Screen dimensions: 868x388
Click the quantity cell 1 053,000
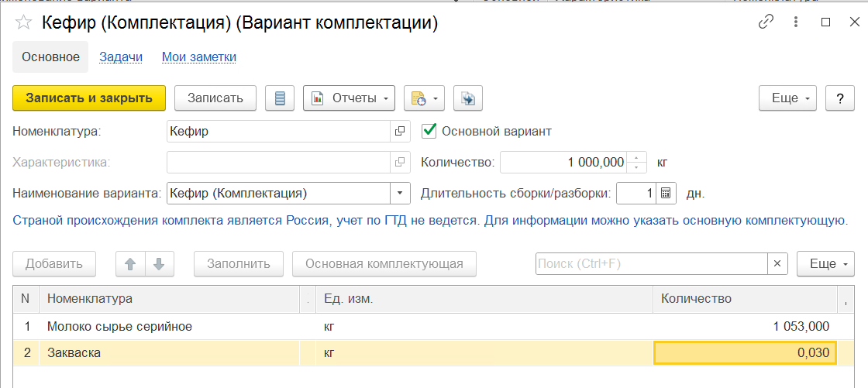point(745,327)
